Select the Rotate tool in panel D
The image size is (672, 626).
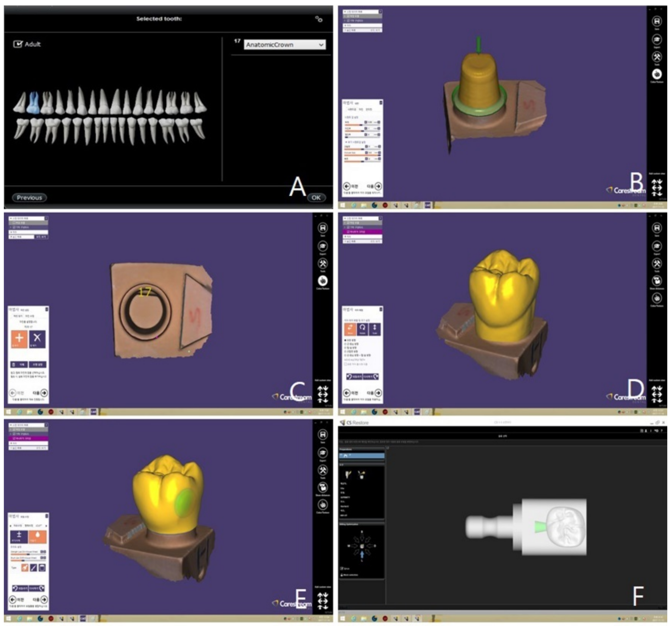(x=362, y=329)
